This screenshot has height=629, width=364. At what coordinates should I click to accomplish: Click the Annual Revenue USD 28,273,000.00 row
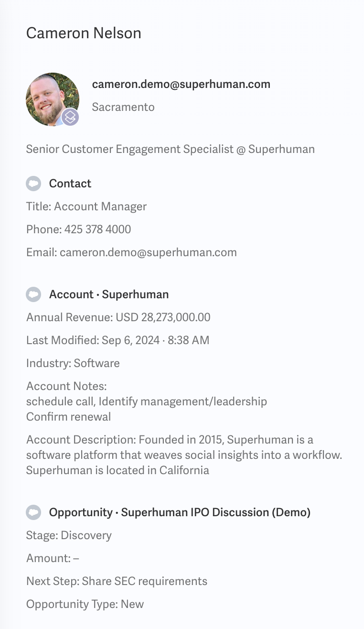pos(118,317)
